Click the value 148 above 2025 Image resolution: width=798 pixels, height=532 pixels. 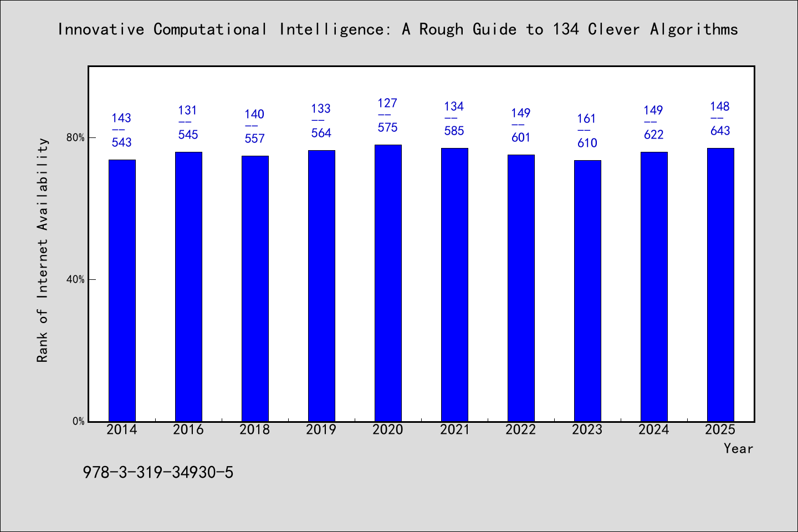click(720, 106)
